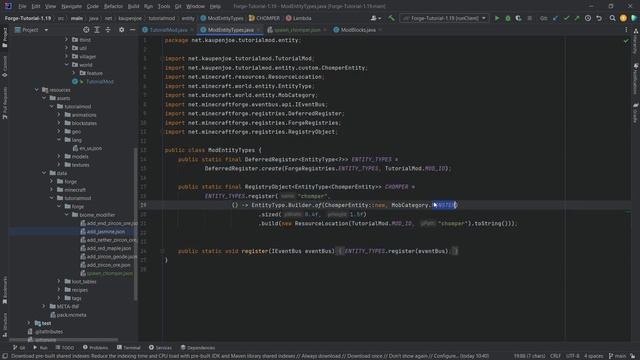Click the CRLF line separator widget
The width and height of the screenshot is (640, 360).
pyautogui.click(x=555, y=356)
